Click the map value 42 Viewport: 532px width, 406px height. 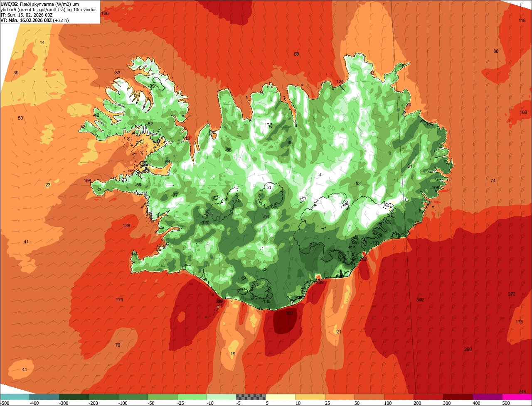[96, 115]
